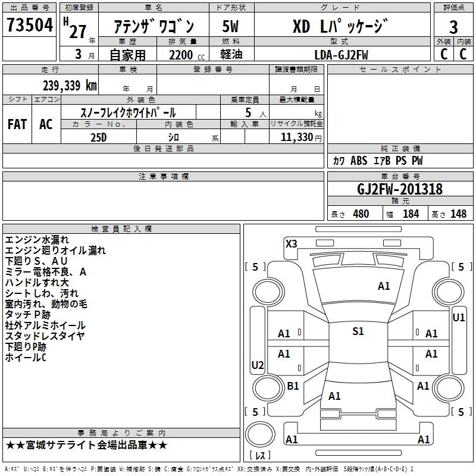Click the exterior color スノーフレイクホワイトパール

pos(128,112)
